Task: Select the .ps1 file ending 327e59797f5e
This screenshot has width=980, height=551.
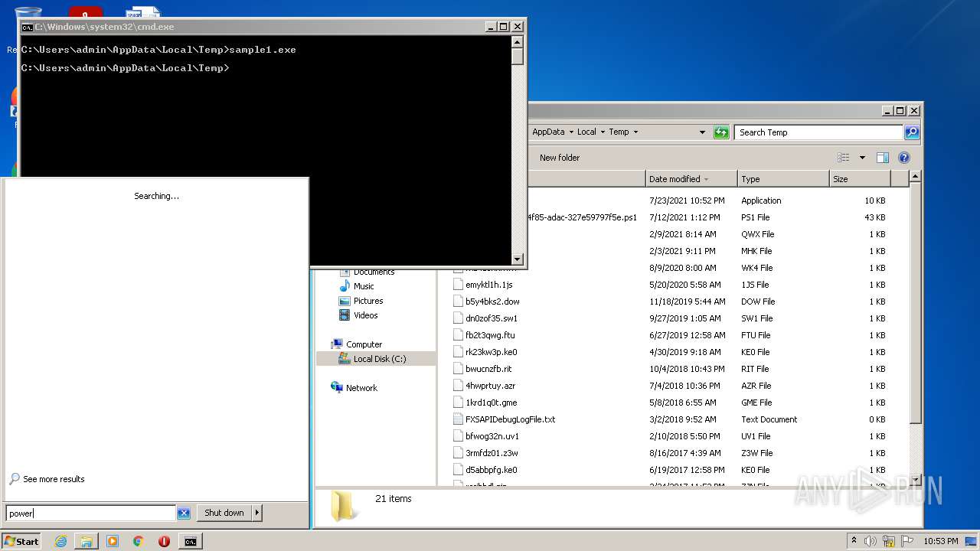Action: click(583, 217)
